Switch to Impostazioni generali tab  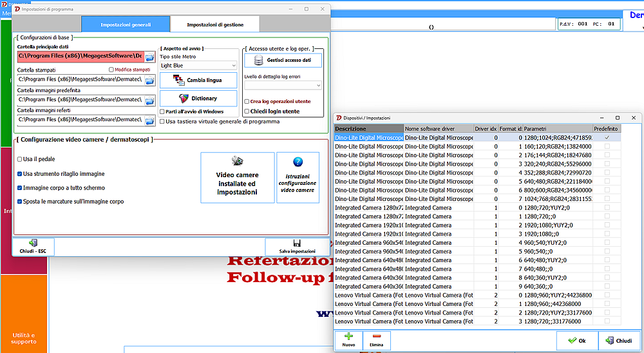(x=126, y=24)
